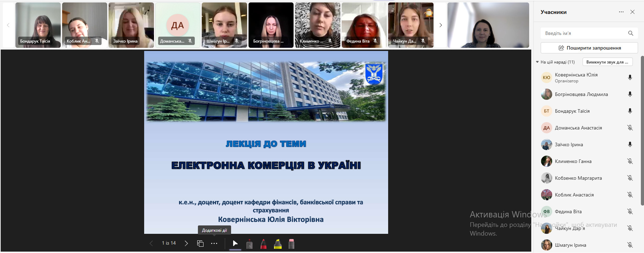Pick the yellow highlighter tool
644x253 pixels.
[277, 244]
